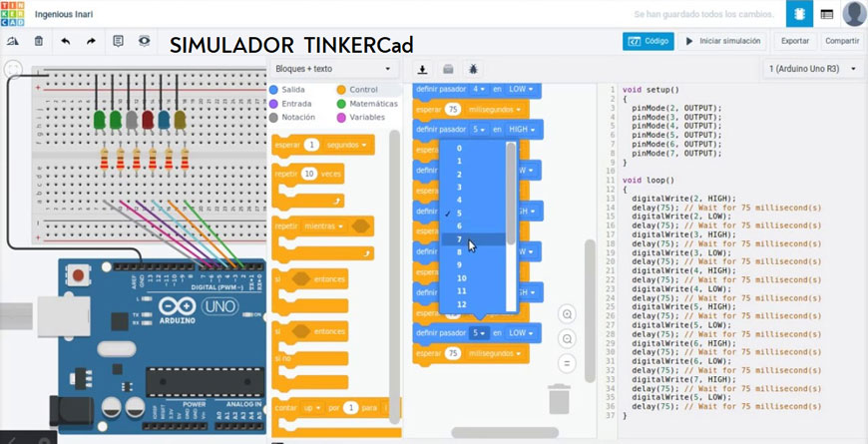Zoom out of the blocks workspace
The width and height of the screenshot is (868, 444).
(x=567, y=339)
